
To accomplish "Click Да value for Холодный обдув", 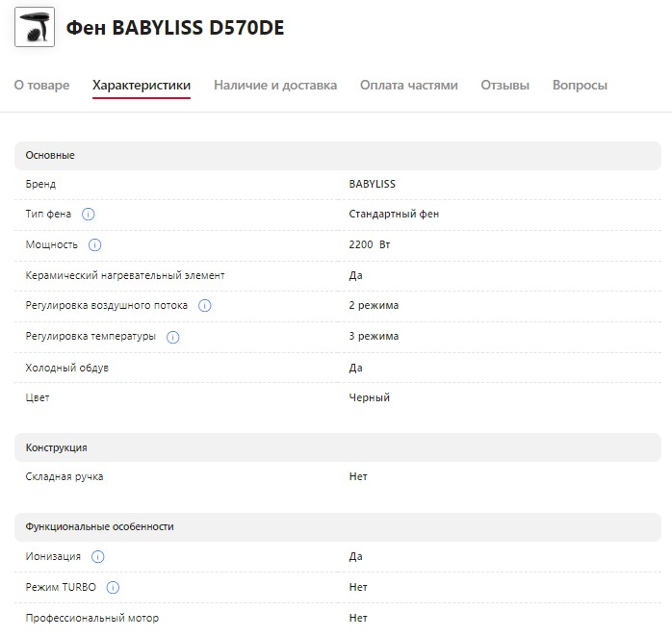I will (355, 368).
